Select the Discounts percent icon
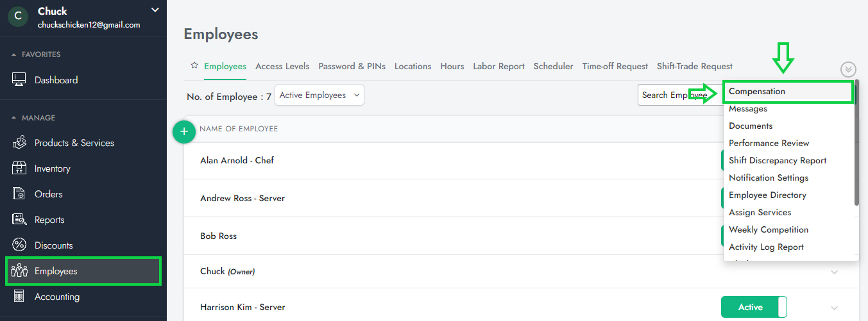Screen dimensions: 868x321 (19, 245)
